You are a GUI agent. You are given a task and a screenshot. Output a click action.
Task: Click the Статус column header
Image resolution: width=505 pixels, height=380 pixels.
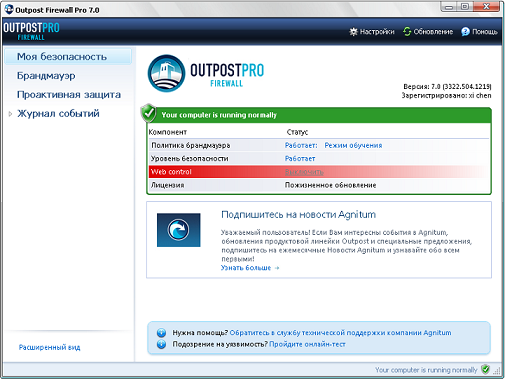click(x=297, y=132)
